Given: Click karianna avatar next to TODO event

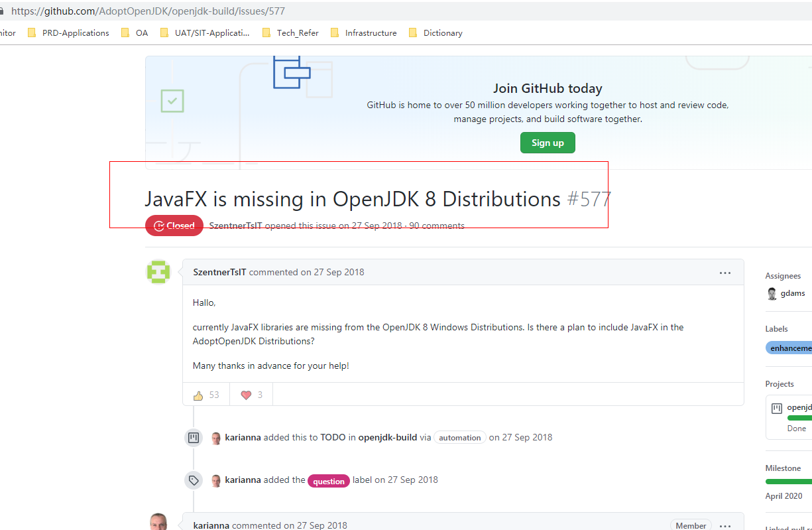Looking at the screenshot, I should (216, 438).
